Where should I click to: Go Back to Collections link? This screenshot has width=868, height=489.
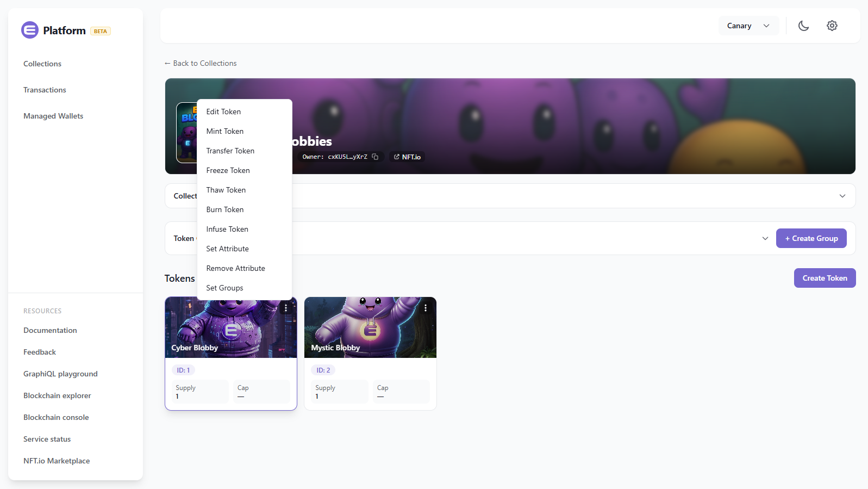pyautogui.click(x=201, y=63)
